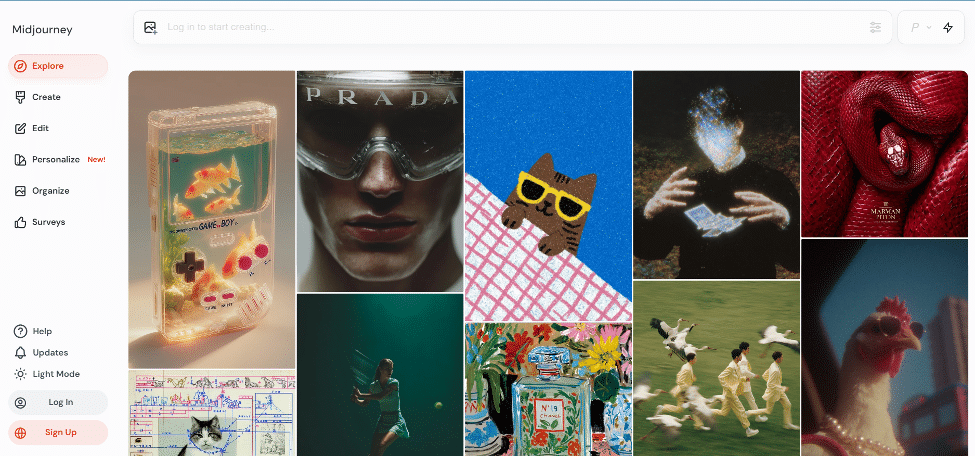Click the Create paintbrush icon
The image size is (977, 456).
[21, 97]
